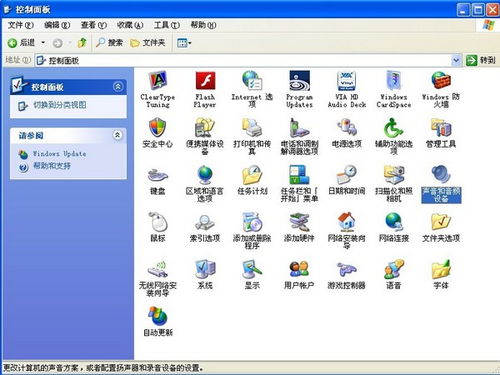Select the 声音和音频设备 speaker icon
Screen dimensions: 500x375
click(x=441, y=174)
